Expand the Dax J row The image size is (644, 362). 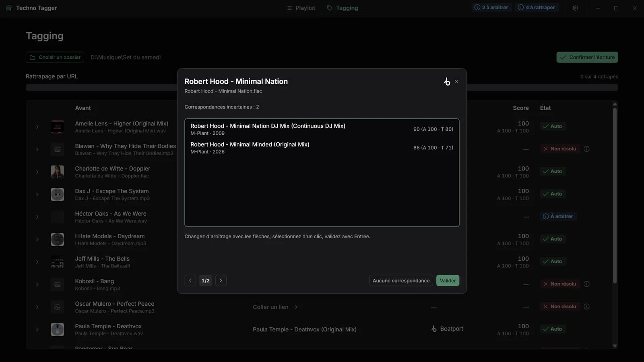[37, 194]
